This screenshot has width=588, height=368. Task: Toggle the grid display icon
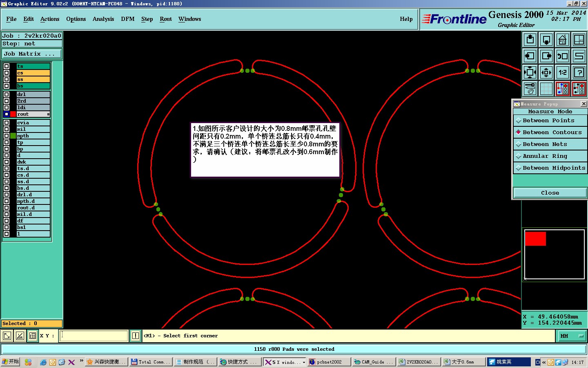pos(546,89)
